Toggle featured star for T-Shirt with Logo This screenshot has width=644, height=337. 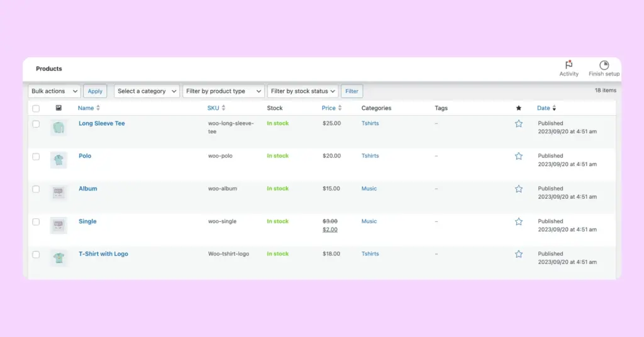click(x=519, y=254)
